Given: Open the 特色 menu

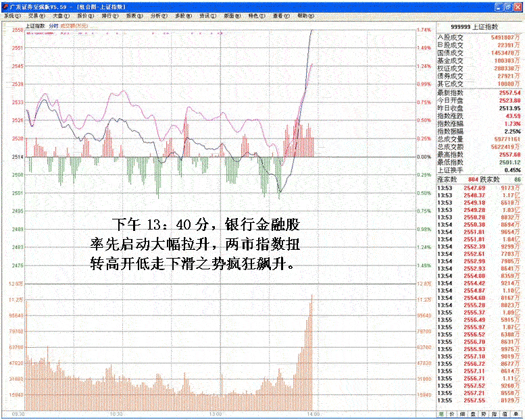Looking at the screenshot, I should 256,15.
